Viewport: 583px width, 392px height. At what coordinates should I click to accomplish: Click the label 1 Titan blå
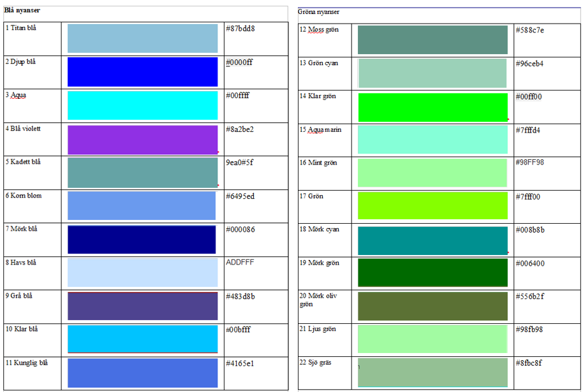click(x=21, y=28)
